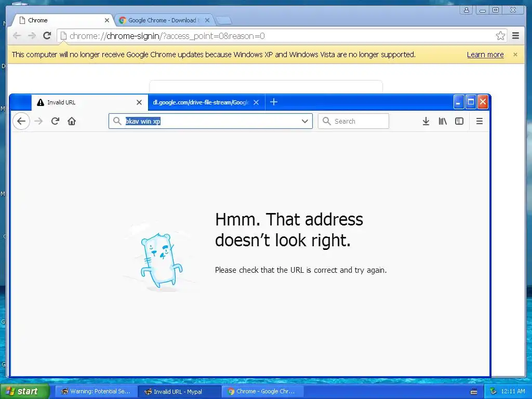Switch to Warning: Potential Se... taskbar window

96,391
